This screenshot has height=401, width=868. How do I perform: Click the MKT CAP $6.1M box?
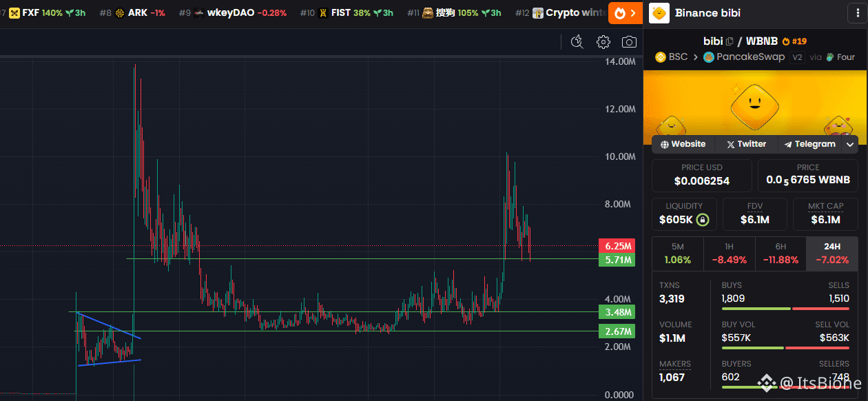pyautogui.click(x=825, y=214)
